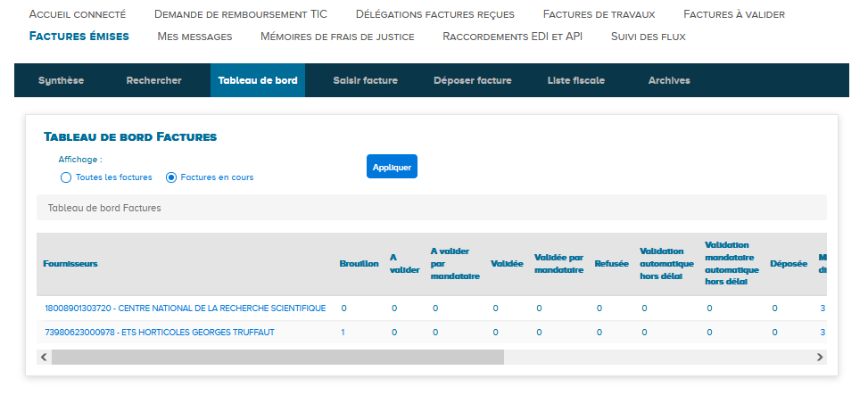Open the Accueil connecté menu
This screenshot has height=395, width=868.
78,14
